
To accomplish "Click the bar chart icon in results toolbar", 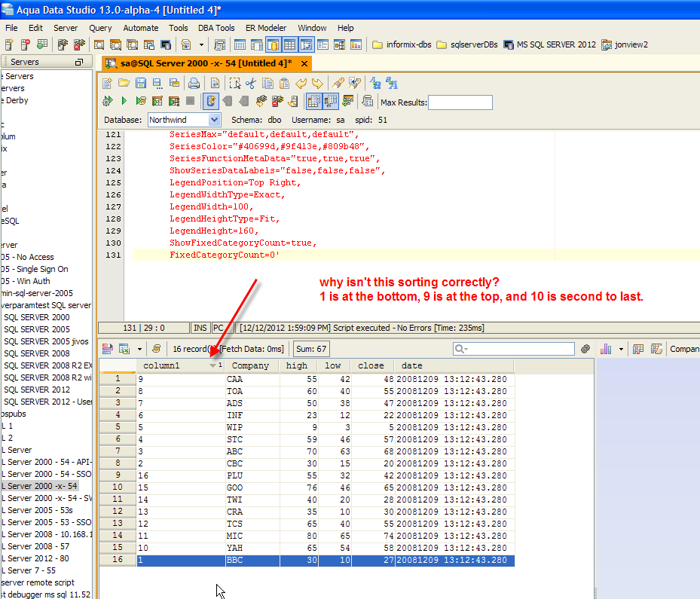I will tap(606, 349).
